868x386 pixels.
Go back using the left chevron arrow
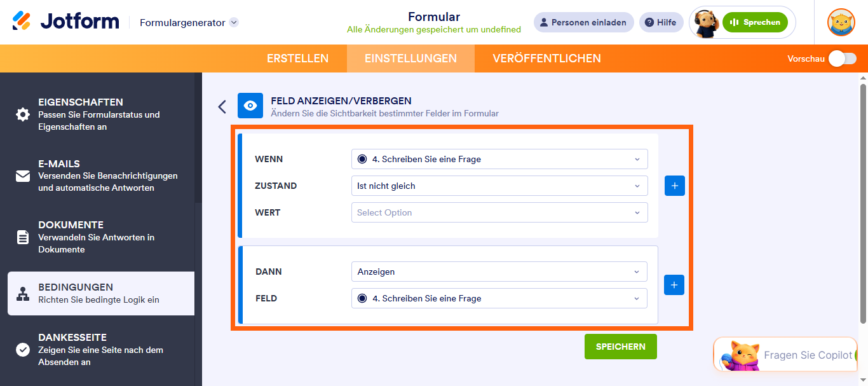click(222, 106)
